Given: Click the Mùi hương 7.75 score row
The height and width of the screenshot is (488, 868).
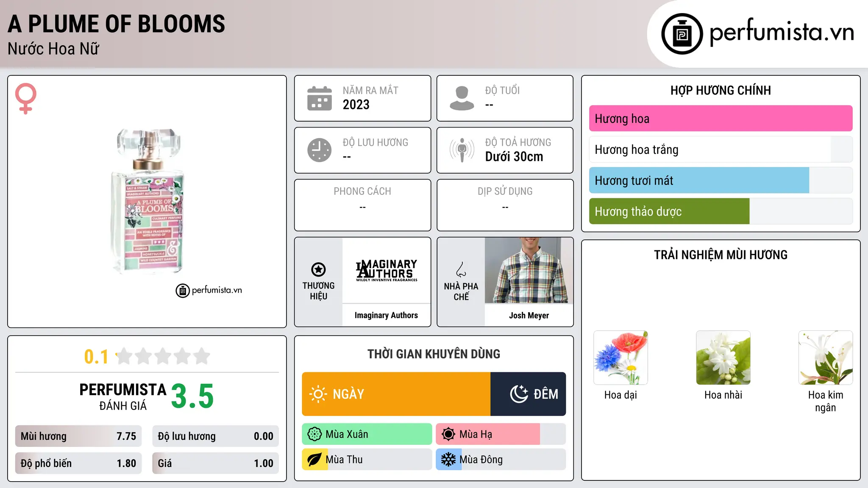Looking at the screenshot, I should tap(78, 436).
